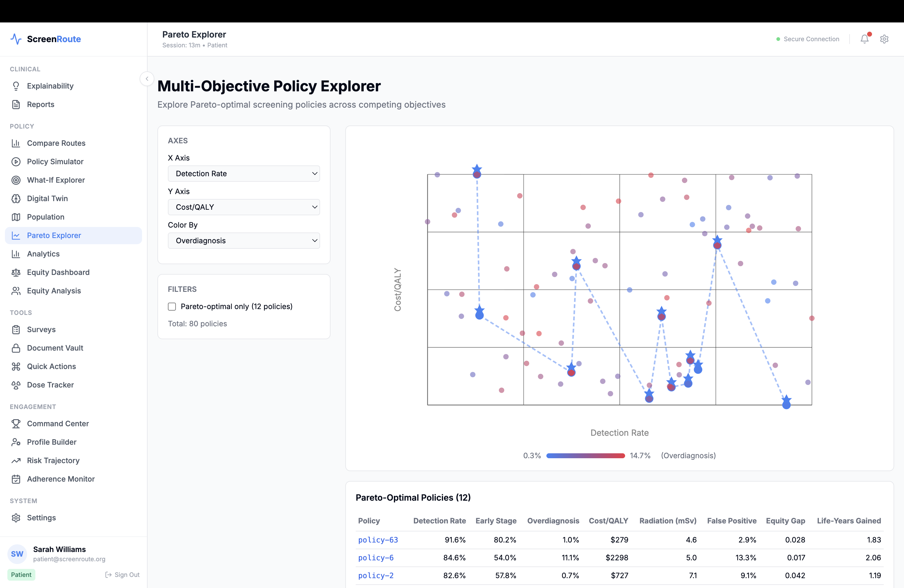Click the policy-6 link in table
Image resolution: width=904 pixels, height=588 pixels.
point(376,558)
